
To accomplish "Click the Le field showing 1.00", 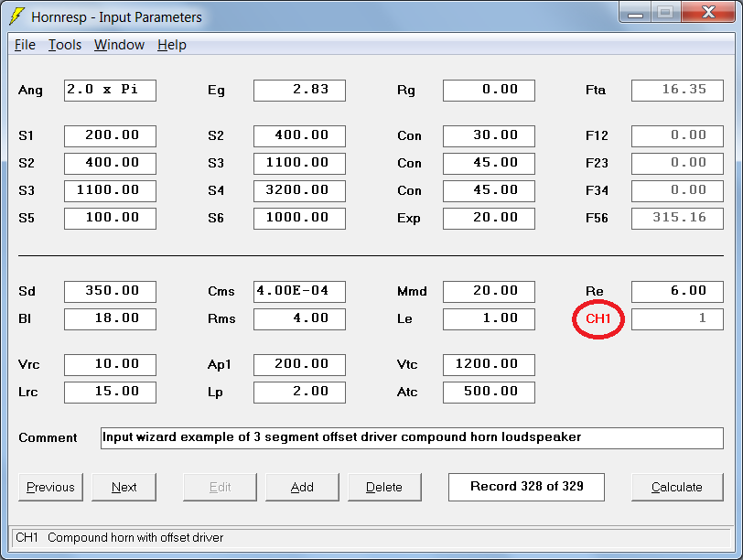I will coord(489,319).
